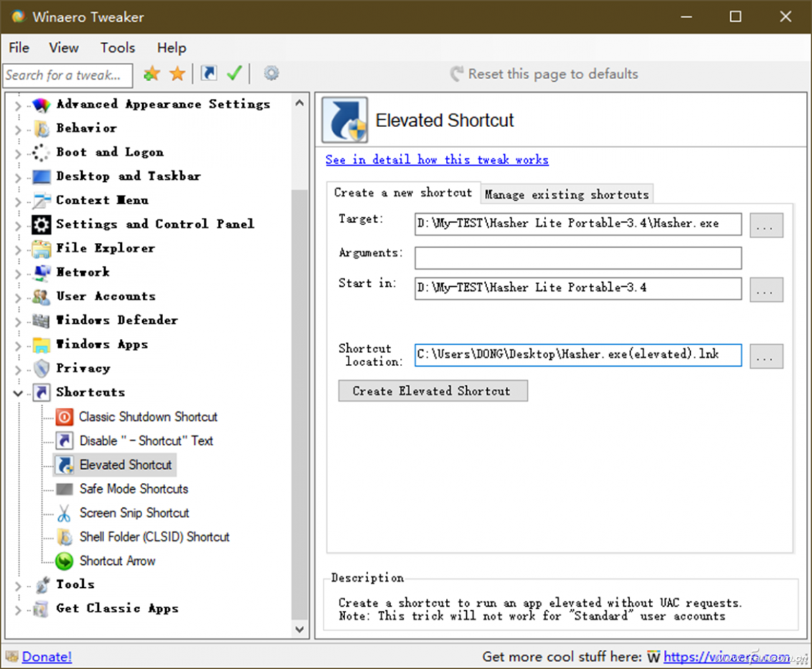
Task: Browse for the Target file
Action: point(766,225)
